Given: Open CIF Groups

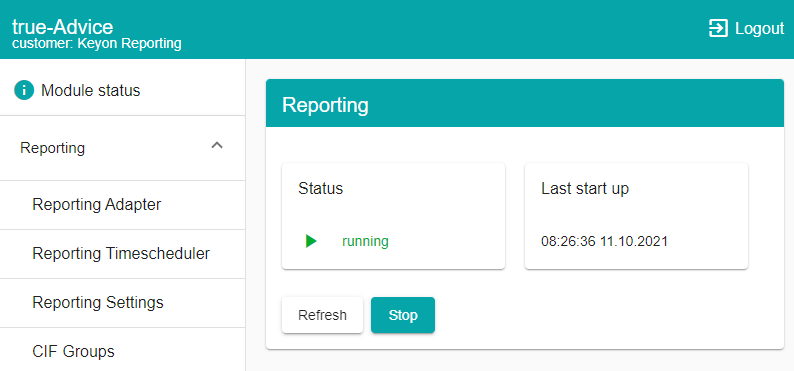Looking at the screenshot, I should click(123, 350).
